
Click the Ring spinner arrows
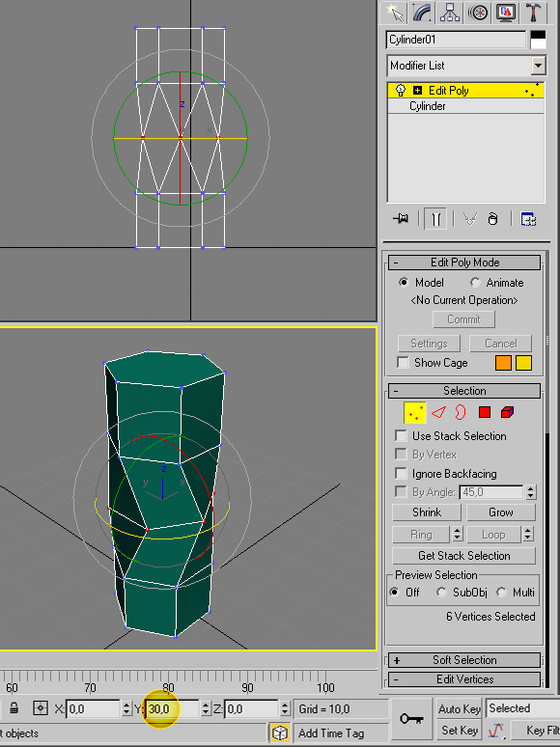[x=457, y=535]
